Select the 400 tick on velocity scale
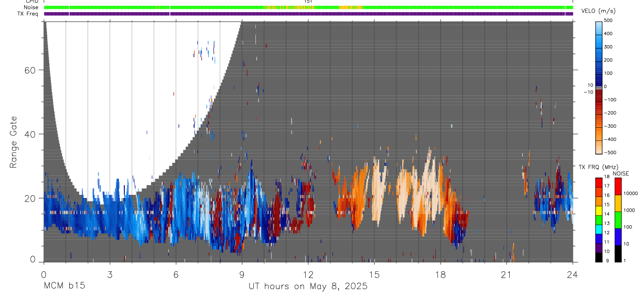 609,34
